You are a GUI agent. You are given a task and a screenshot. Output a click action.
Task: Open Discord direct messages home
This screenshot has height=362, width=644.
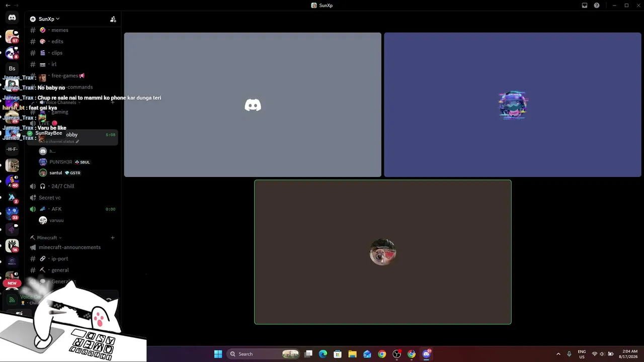(x=12, y=18)
